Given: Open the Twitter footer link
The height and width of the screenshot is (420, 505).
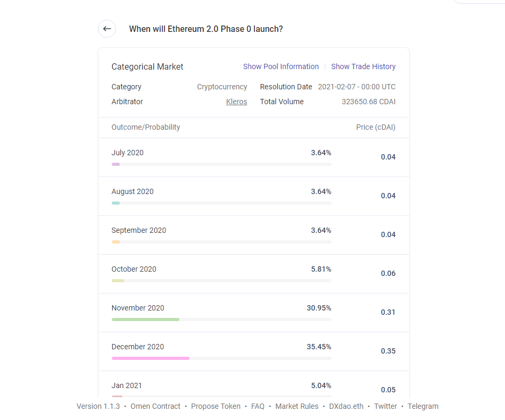Looking at the screenshot, I should coord(385,406).
